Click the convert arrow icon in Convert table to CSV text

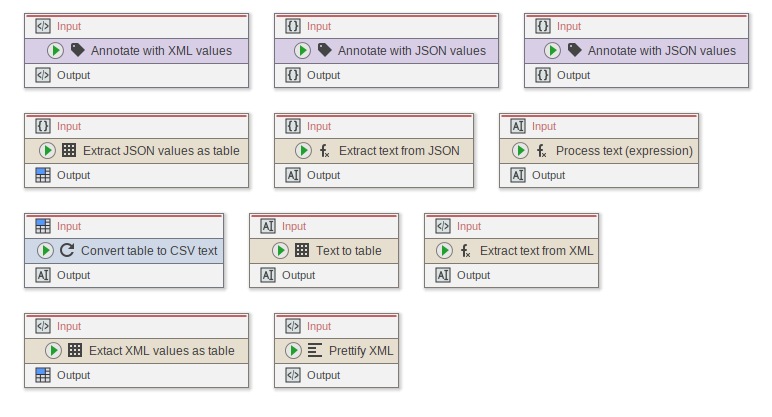67,250
